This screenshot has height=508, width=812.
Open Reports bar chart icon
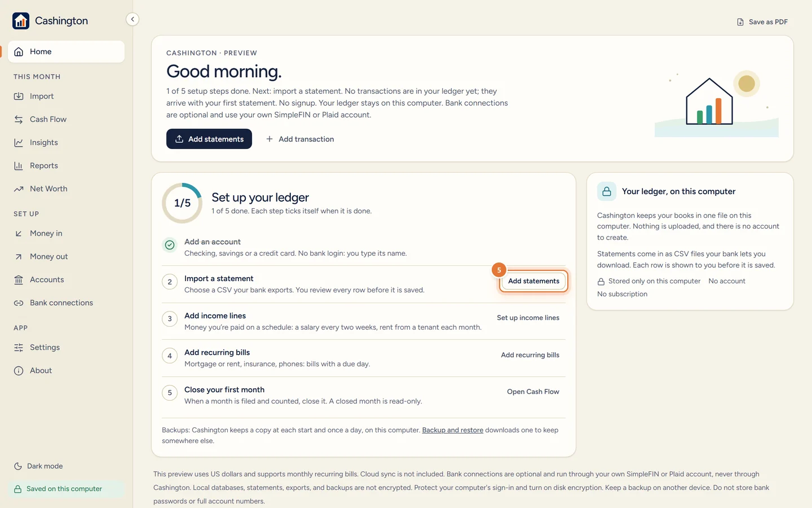(x=19, y=166)
